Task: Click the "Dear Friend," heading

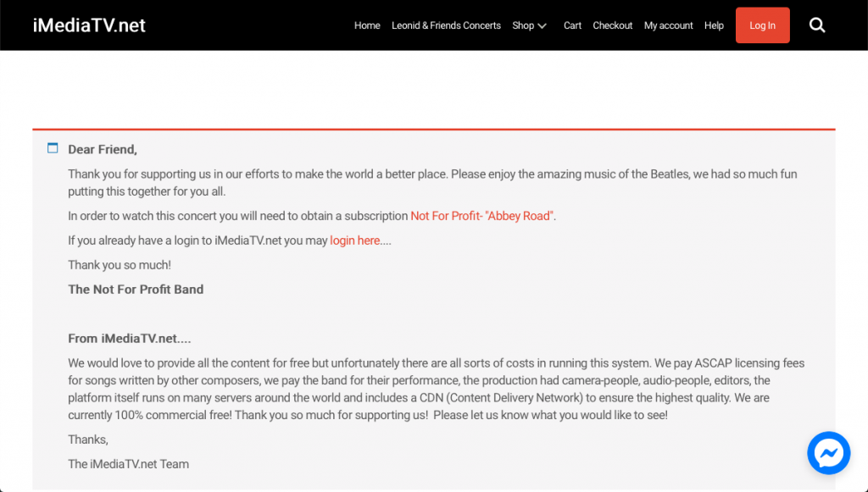Action: (x=103, y=149)
